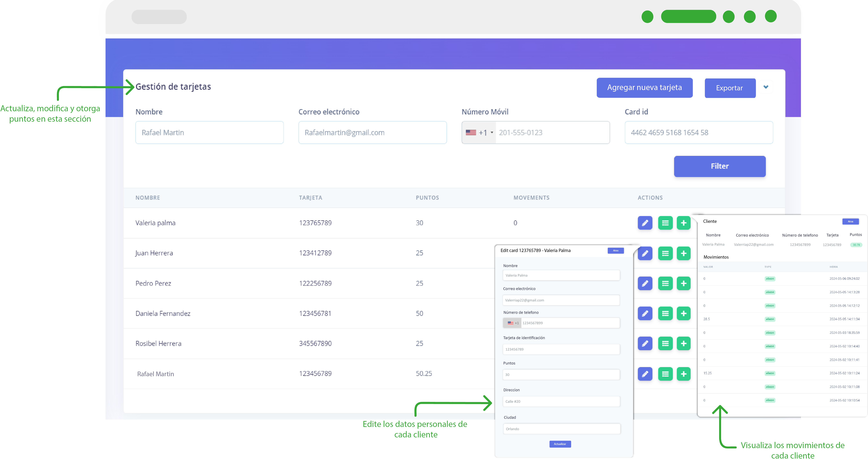Image resolution: width=868 pixels, height=460 pixels.
Task: Click Puntos field in Edit card panel
Action: [x=561, y=375]
